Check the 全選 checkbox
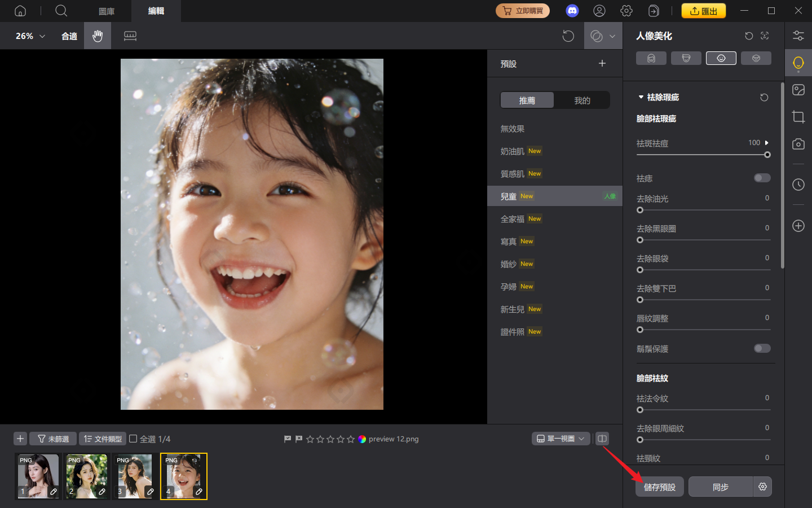This screenshot has width=812, height=508. 134,439
